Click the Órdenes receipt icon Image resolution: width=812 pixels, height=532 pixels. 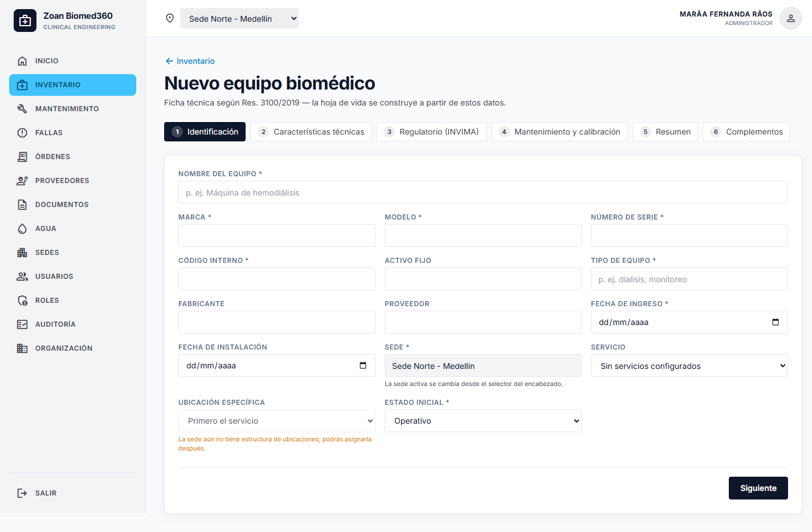pyautogui.click(x=22, y=157)
